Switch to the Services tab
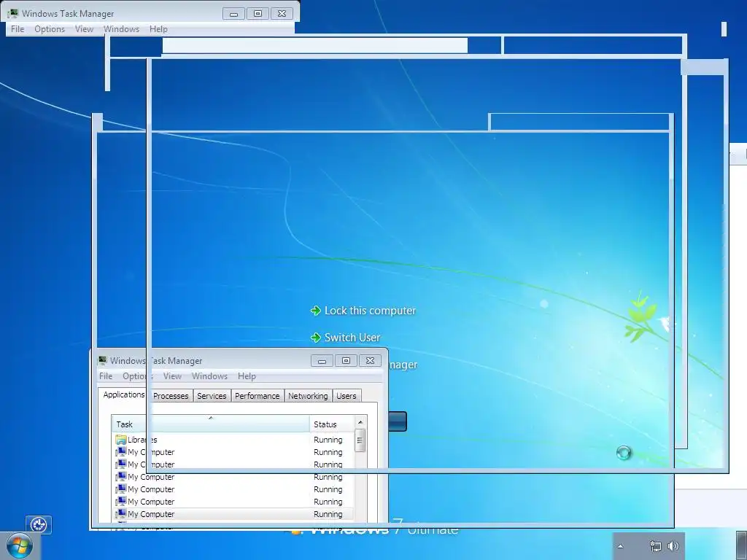 [x=212, y=396]
